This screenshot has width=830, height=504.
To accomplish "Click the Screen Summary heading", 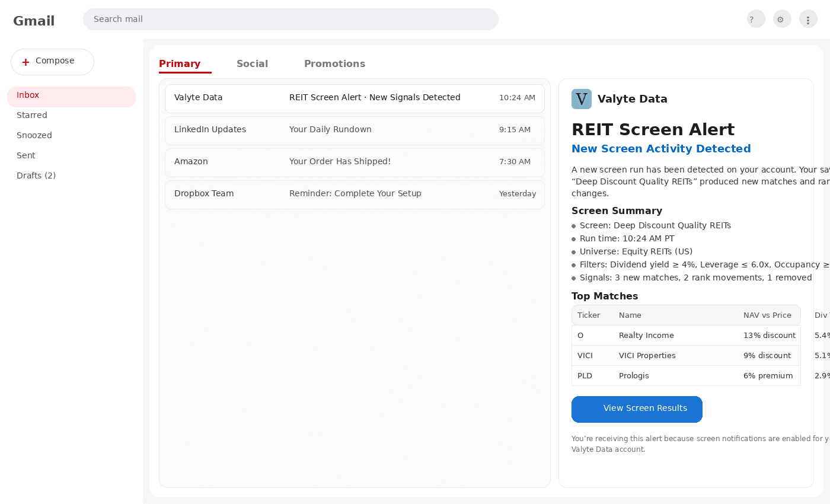I will tap(617, 210).
